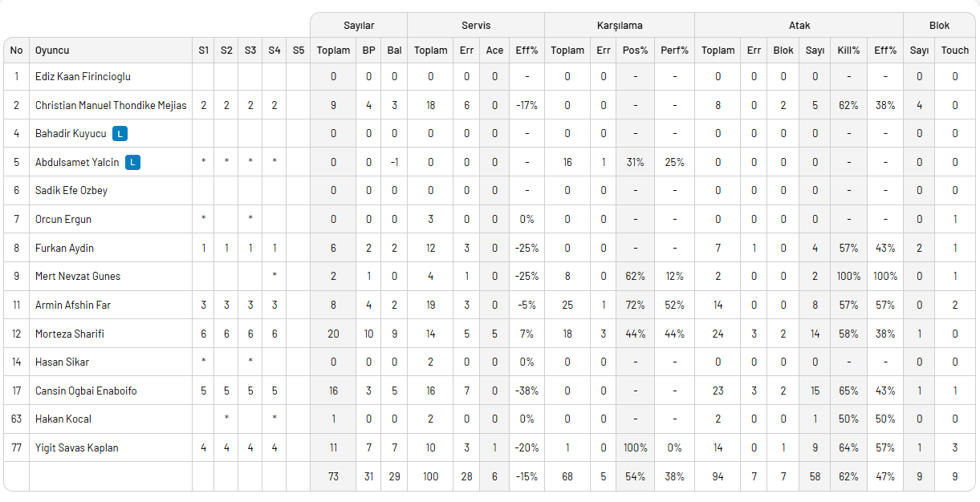Select the Sayılar group header
The width and height of the screenshot is (980, 502).
pos(359,26)
